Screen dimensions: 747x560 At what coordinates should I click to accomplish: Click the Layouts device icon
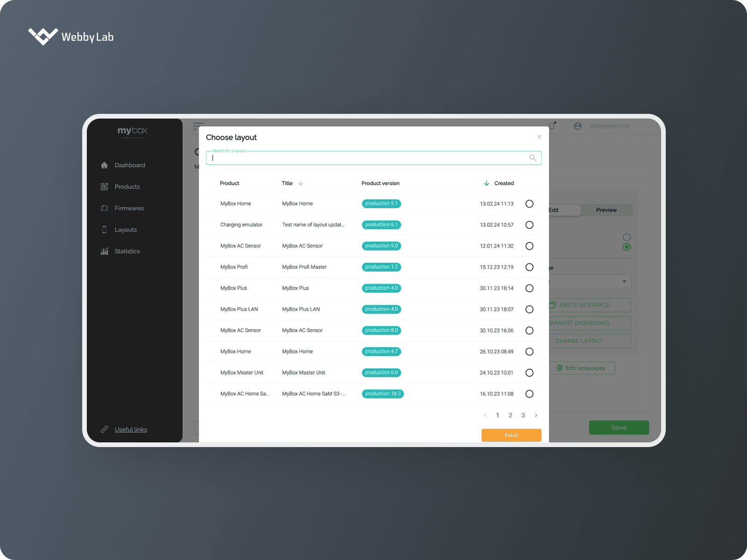[104, 230]
